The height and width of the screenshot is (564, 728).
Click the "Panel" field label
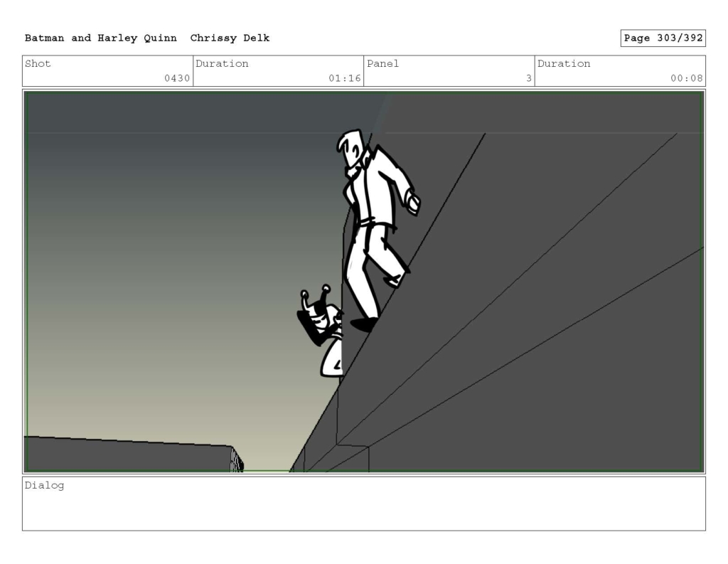coord(382,63)
